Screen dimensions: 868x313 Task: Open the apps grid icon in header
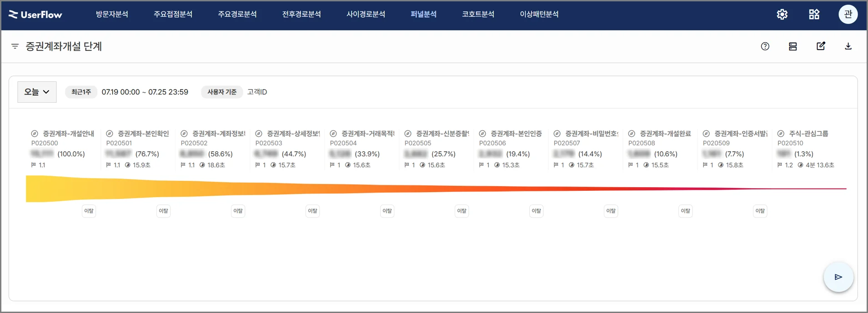(x=814, y=15)
